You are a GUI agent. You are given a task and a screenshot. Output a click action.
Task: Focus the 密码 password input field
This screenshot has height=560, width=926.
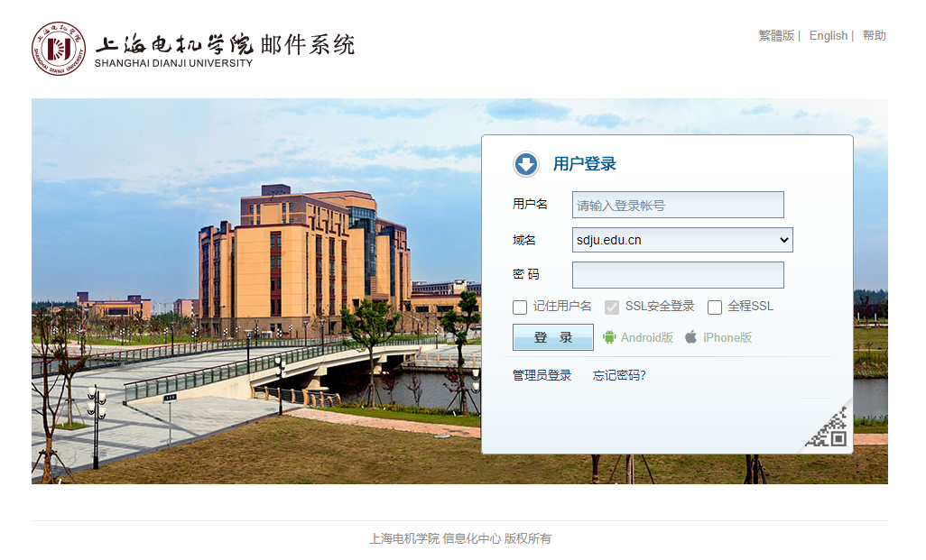point(678,275)
